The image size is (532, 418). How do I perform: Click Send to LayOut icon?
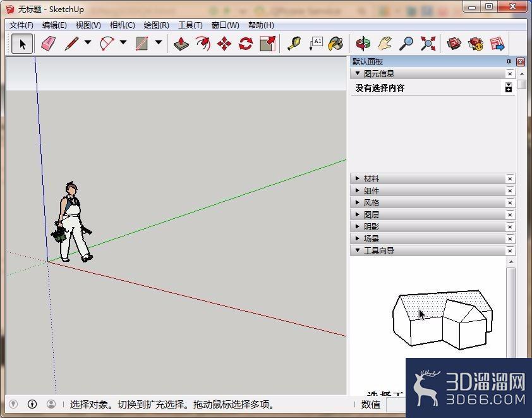(x=497, y=44)
